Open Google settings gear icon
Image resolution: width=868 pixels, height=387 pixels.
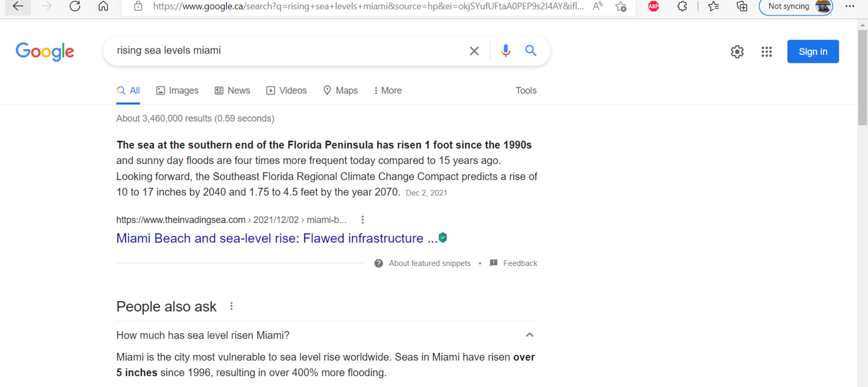737,52
